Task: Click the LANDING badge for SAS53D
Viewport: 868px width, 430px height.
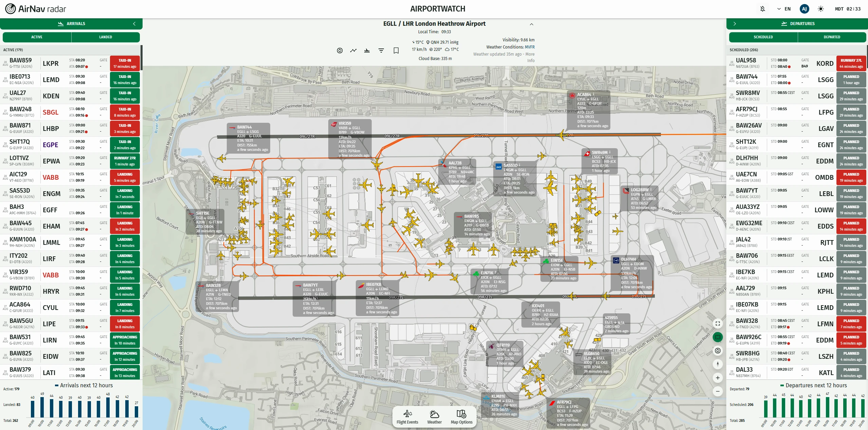Action: tap(125, 194)
